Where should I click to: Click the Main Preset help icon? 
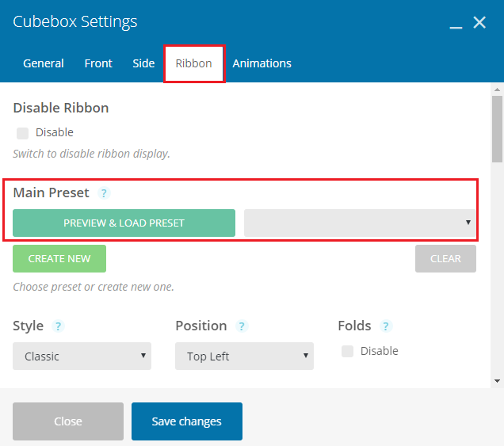(x=104, y=193)
